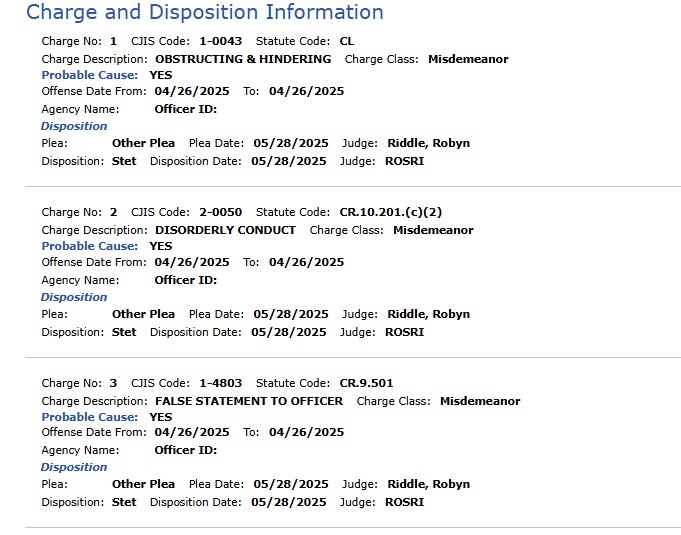
Task: Click Disposition heading under charge 3
Action: tap(74, 467)
